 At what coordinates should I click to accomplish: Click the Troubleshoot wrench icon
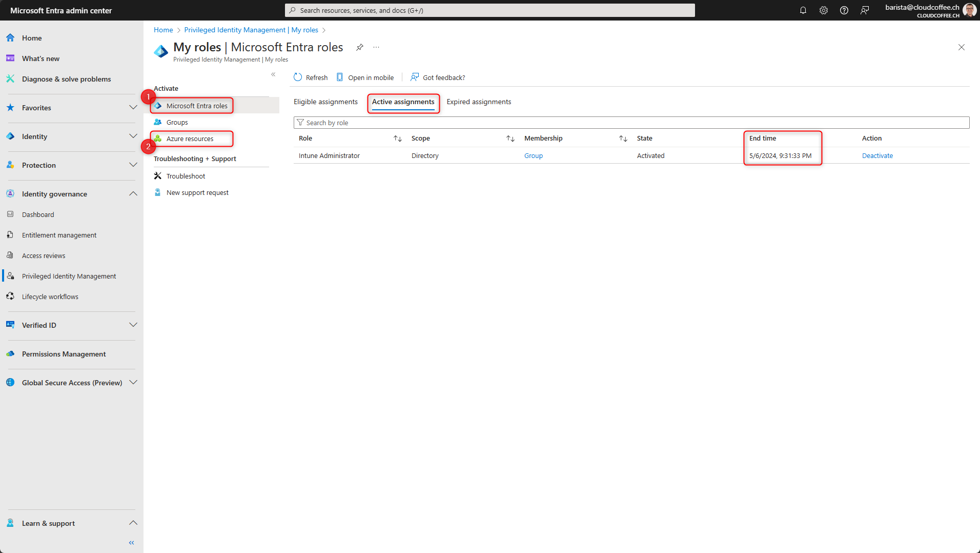coord(158,176)
